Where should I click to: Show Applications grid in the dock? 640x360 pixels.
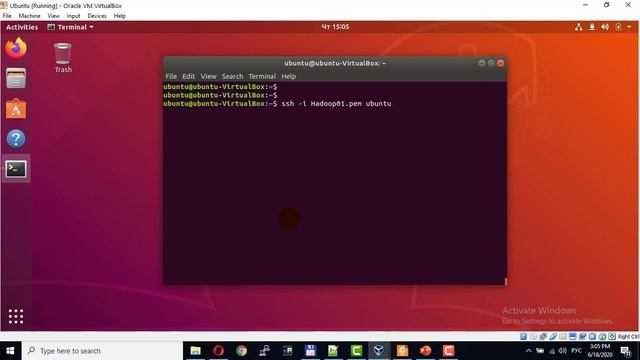pyautogui.click(x=16, y=316)
